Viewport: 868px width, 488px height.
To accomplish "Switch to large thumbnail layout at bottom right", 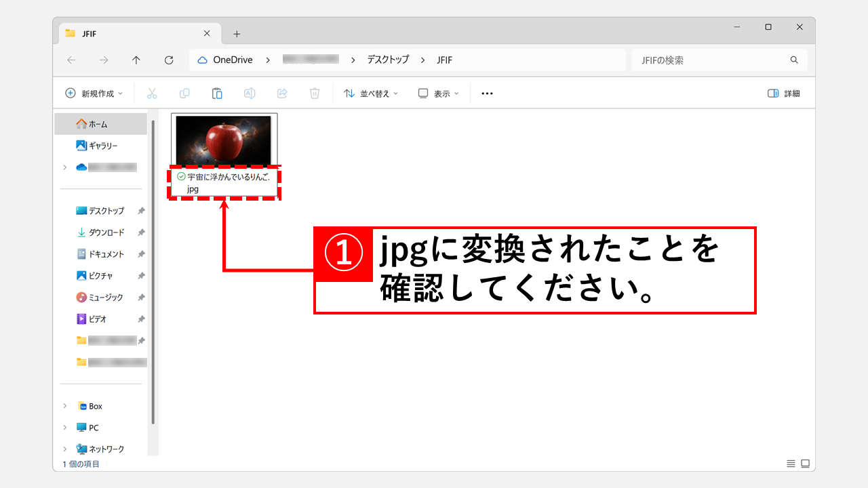I will coord(804,464).
